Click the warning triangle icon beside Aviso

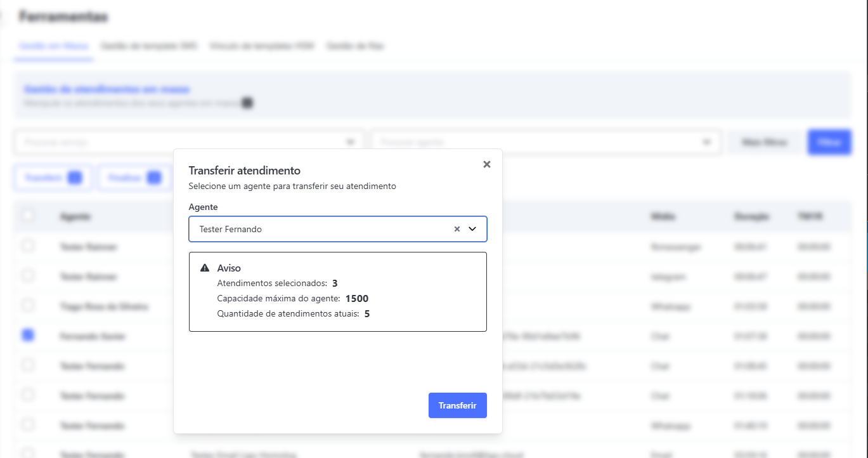point(205,268)
